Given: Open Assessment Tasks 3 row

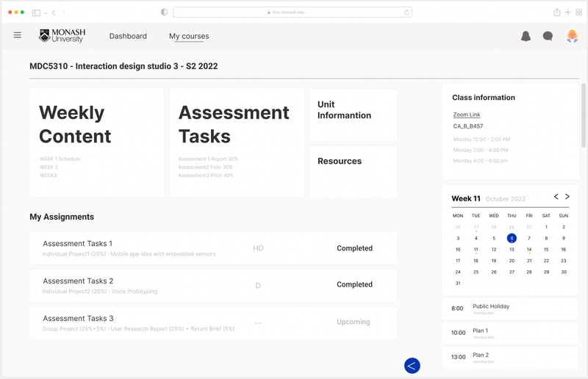Looking at the screenshot, I should coord(213,323).
